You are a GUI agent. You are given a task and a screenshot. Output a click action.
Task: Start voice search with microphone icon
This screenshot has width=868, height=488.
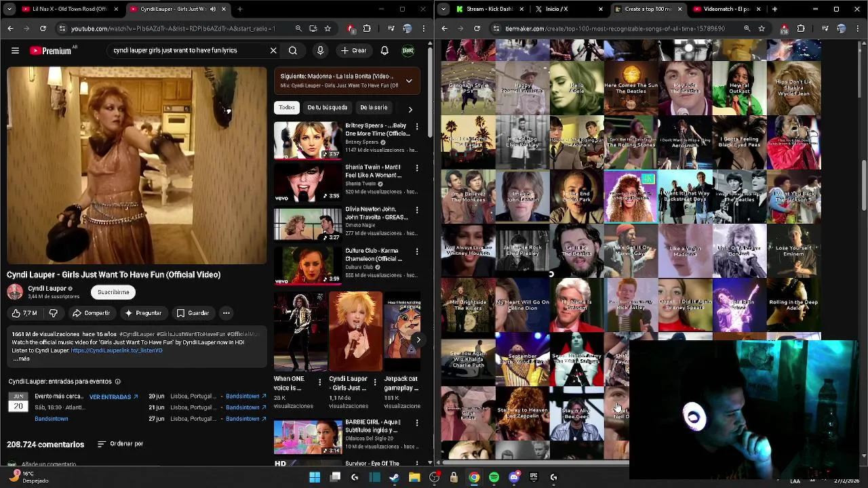320,51
